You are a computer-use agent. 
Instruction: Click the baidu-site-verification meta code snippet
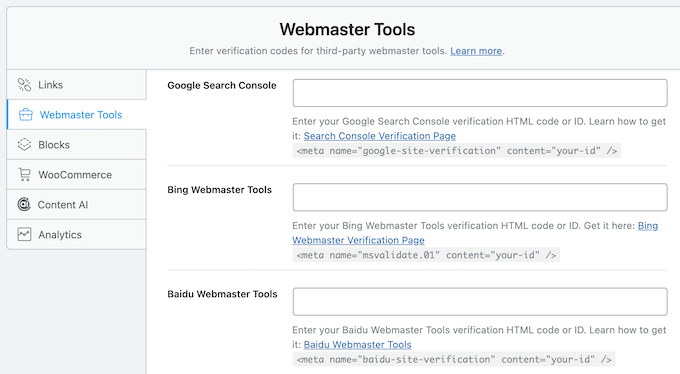pos(454,360)
